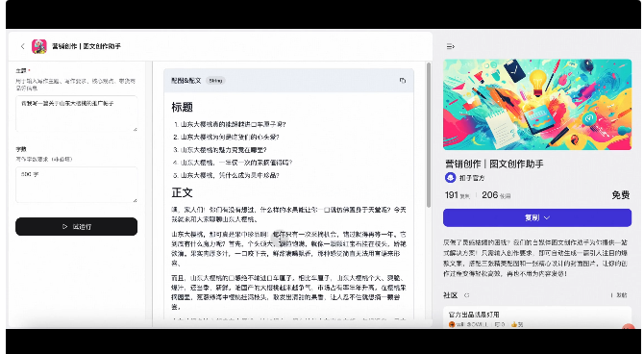This screenshot has height=354, width=644.
Task: Click the String type badge
Action: (x=215, y=81)
